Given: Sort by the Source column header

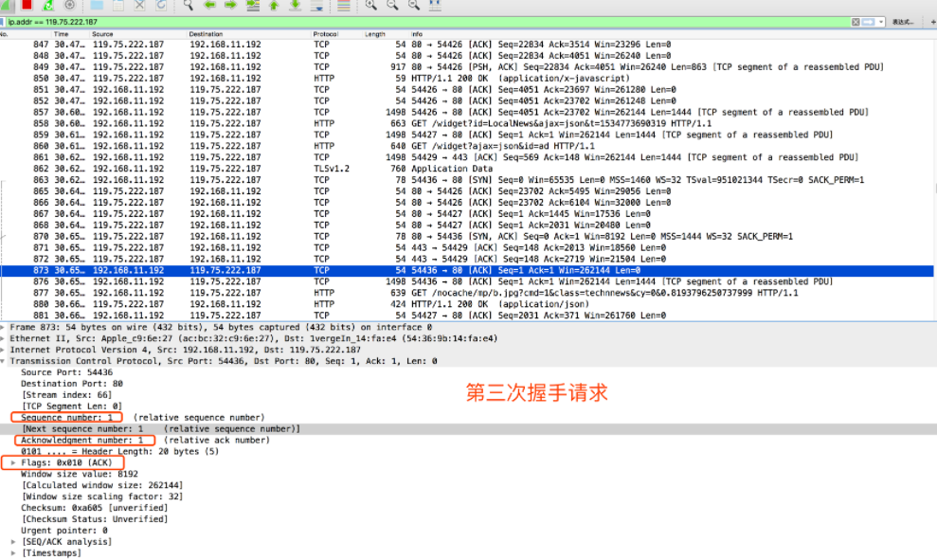Looking at the screenshot, I should 138,34.
